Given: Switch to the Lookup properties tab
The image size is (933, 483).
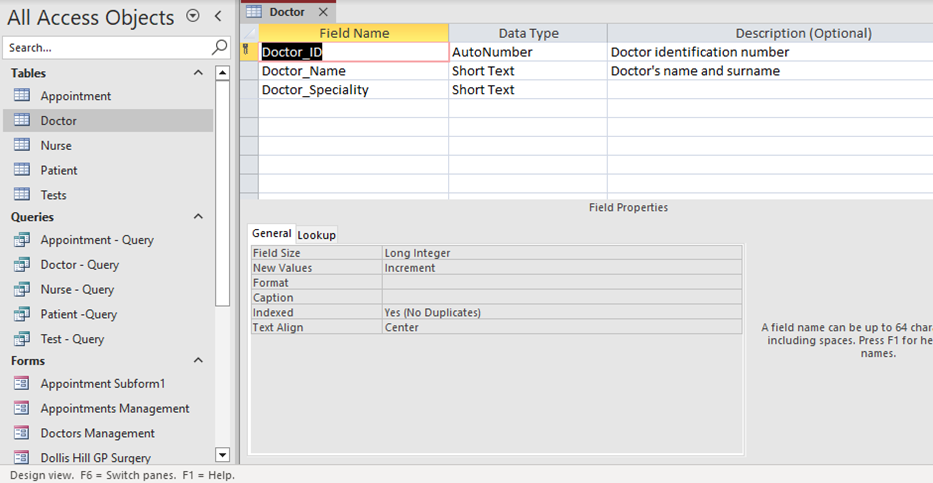Looking at the screenshot, I should point(317,235).
